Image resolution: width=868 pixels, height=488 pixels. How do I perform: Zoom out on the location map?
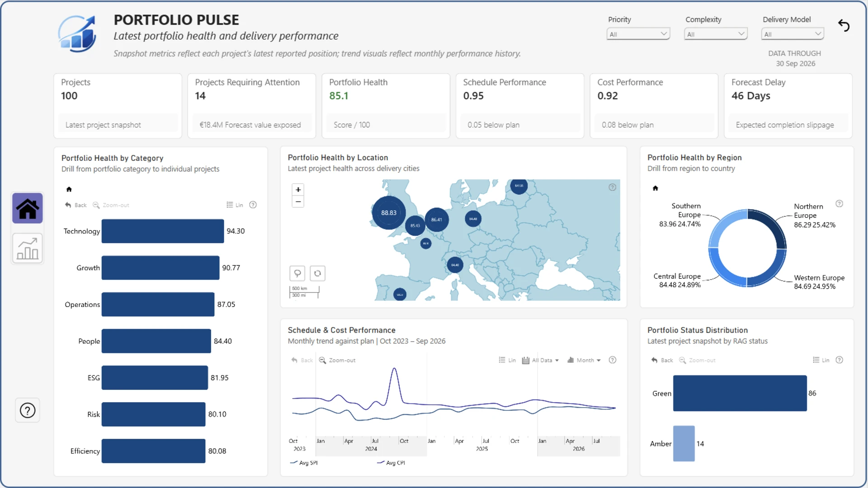[298, 202]
